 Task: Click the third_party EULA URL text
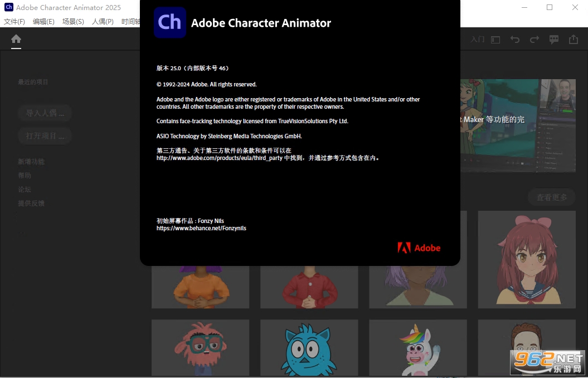pos(220,158)
